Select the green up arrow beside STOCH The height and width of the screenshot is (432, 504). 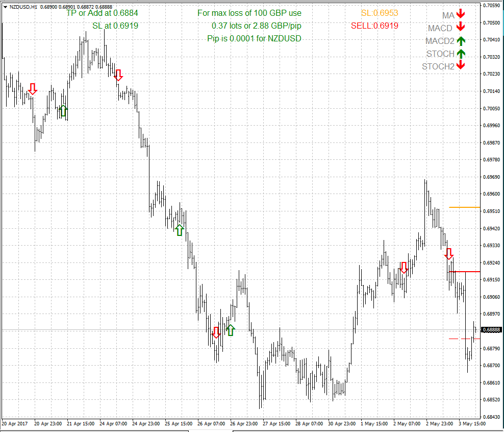click(461, 53)
